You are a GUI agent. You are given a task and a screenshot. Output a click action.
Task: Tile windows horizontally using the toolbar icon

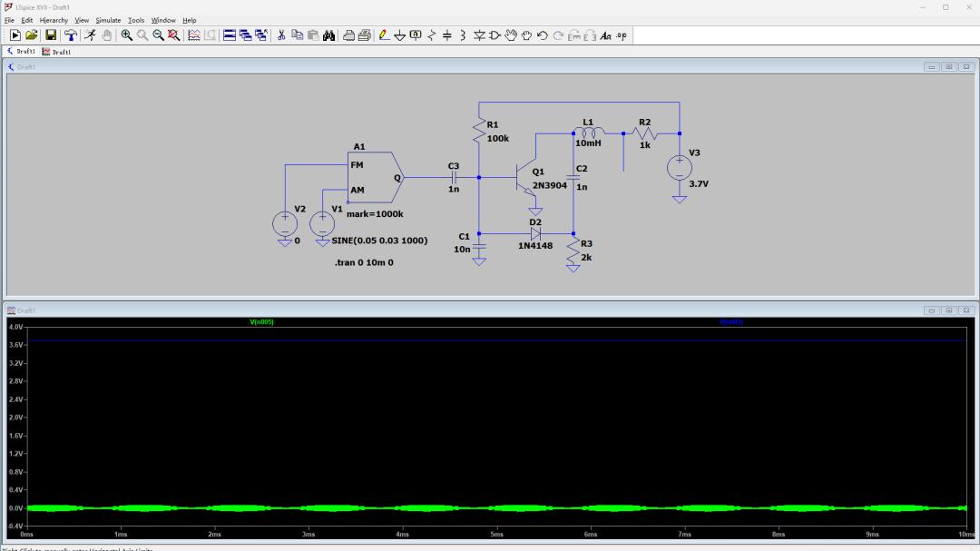coord(230,35)
